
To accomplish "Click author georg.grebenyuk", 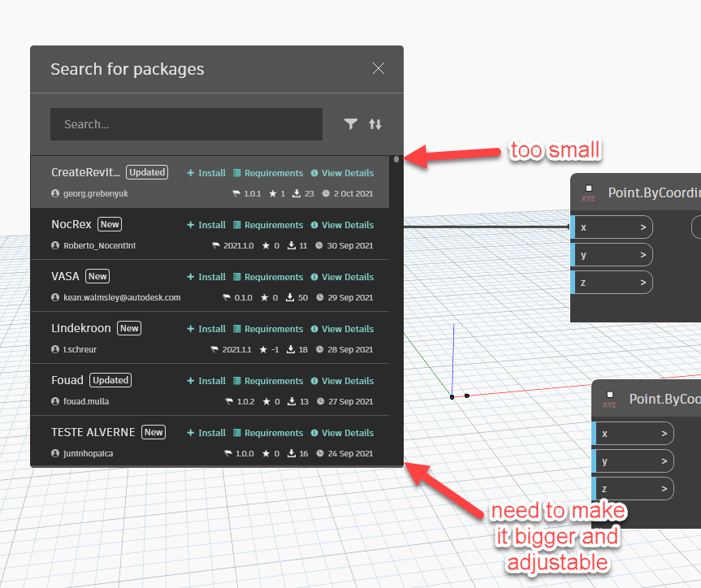I will (96, 193).
